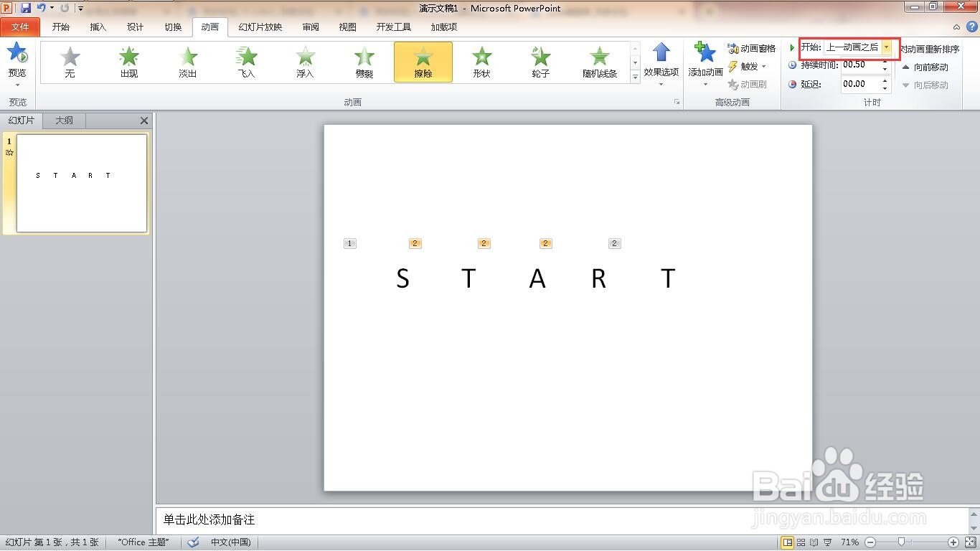
Task: Switch to the 视图 ribbon tab
Action: pos(348,27)
